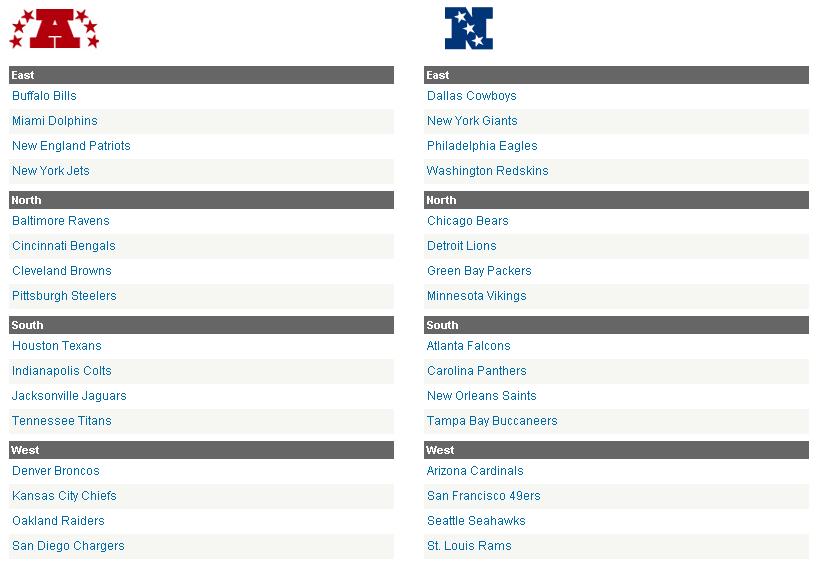Go to the Philadelphia Eagles page
Screen dimensions: 819x571
(x=482, y=146)
